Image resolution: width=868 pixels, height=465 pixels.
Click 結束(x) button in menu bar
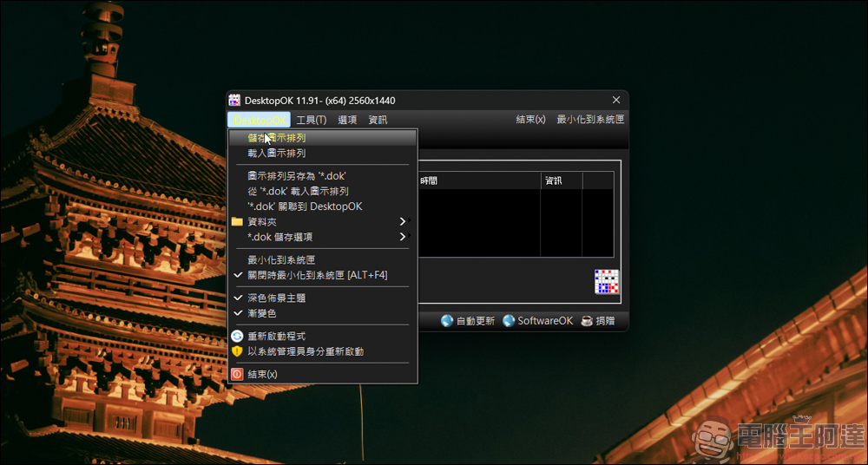coord(531,120)
